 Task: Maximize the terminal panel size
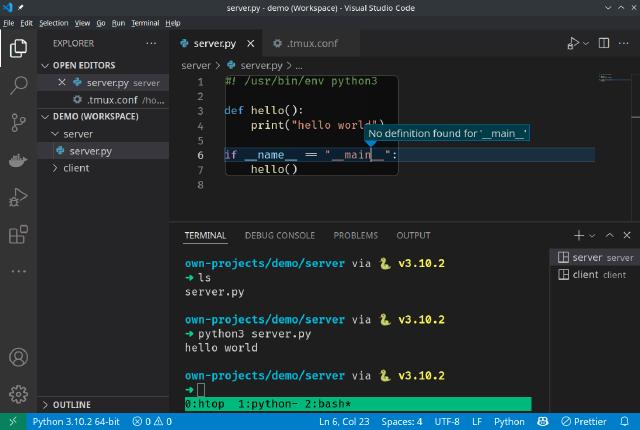pyautogui.click(x=609, y=235)
